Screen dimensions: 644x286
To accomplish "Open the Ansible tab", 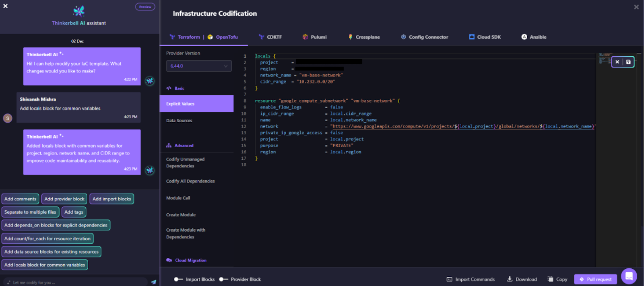I will click(x=534, y=37).
